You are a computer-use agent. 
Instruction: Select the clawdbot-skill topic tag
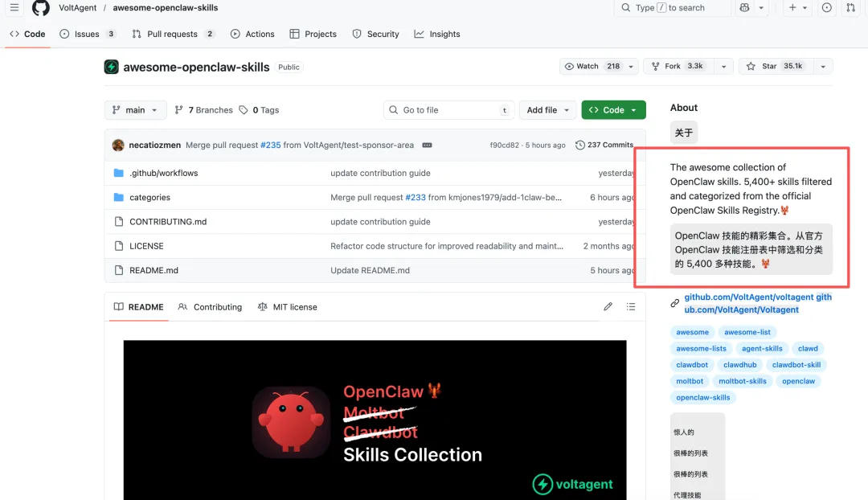pos(796,365)
